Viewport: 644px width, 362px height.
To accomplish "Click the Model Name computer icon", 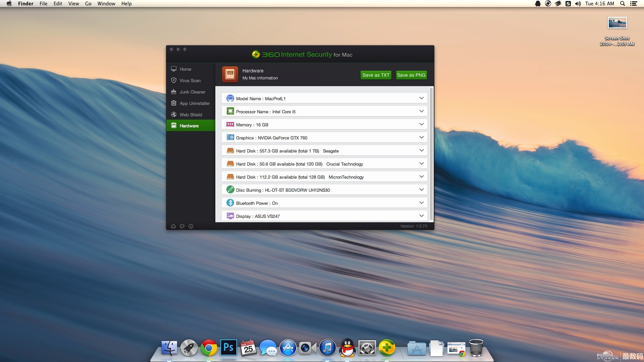I will [230, 98].
